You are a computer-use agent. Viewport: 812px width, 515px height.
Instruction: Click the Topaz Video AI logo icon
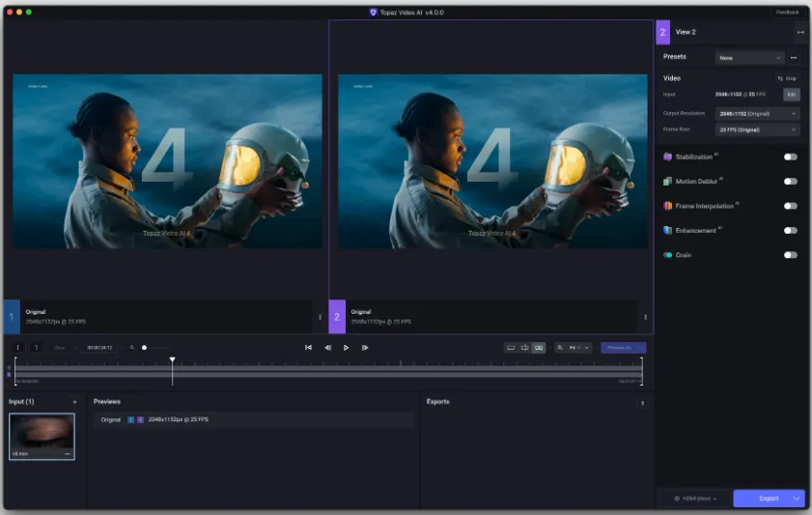click(x=374, y=13)
